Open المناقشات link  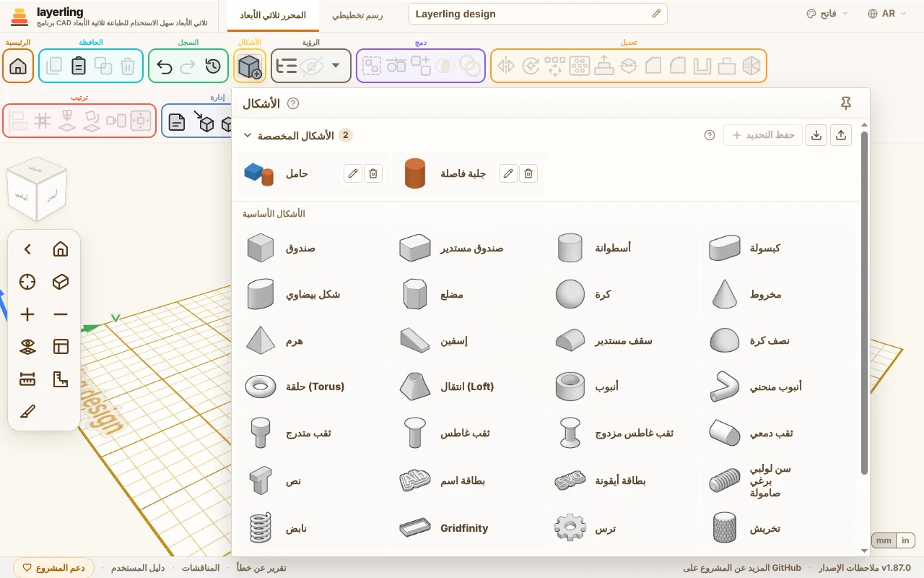200,568
